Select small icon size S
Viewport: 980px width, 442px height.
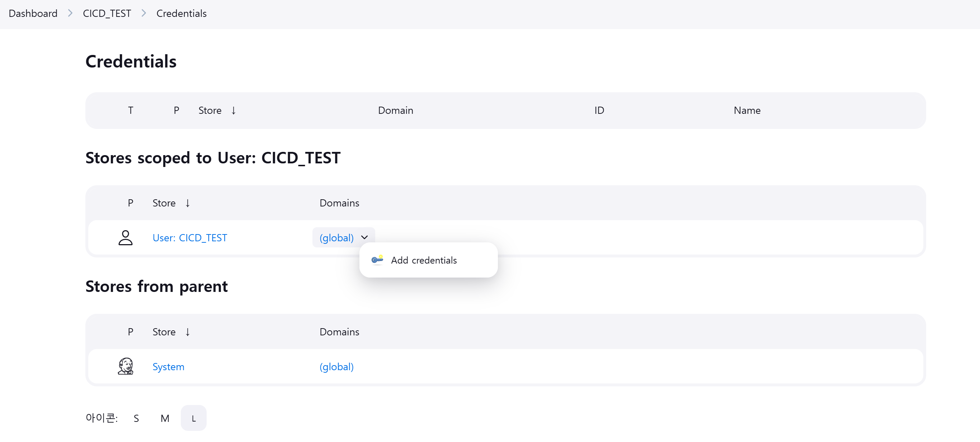[136, 418]
